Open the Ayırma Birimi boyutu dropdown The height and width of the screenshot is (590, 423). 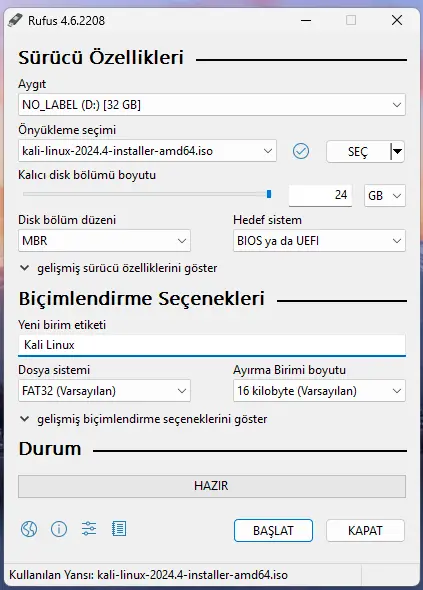(x=319, y=391)
